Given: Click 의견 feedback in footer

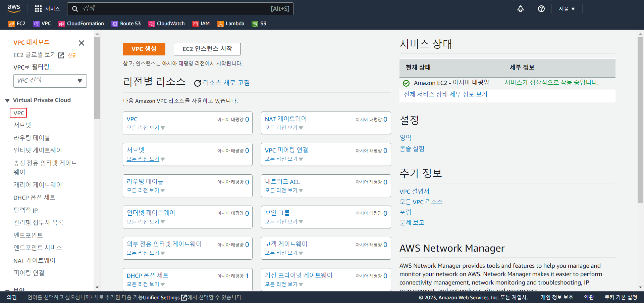Looking at the screenshot, I should pos(12,297).
